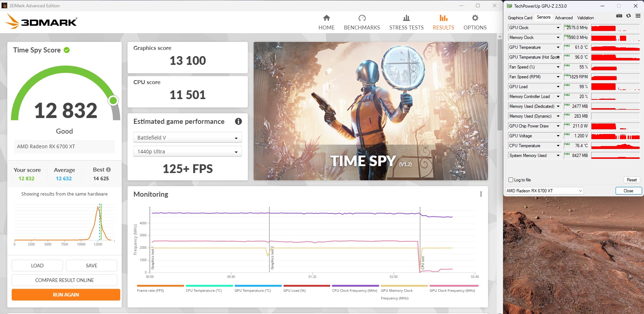Enable the Log to file checkbox
Viewport: 644px width, 314px height.
click(511, 180)
